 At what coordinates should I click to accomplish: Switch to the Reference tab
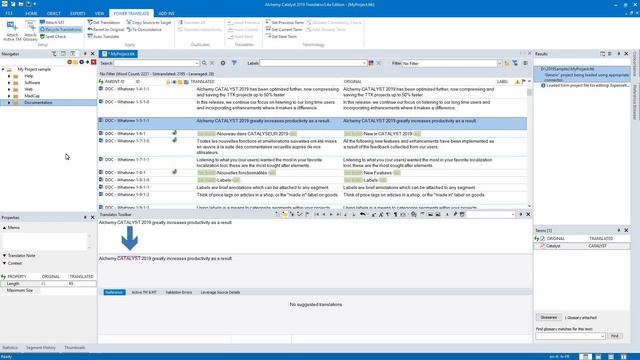click(114, 292)
